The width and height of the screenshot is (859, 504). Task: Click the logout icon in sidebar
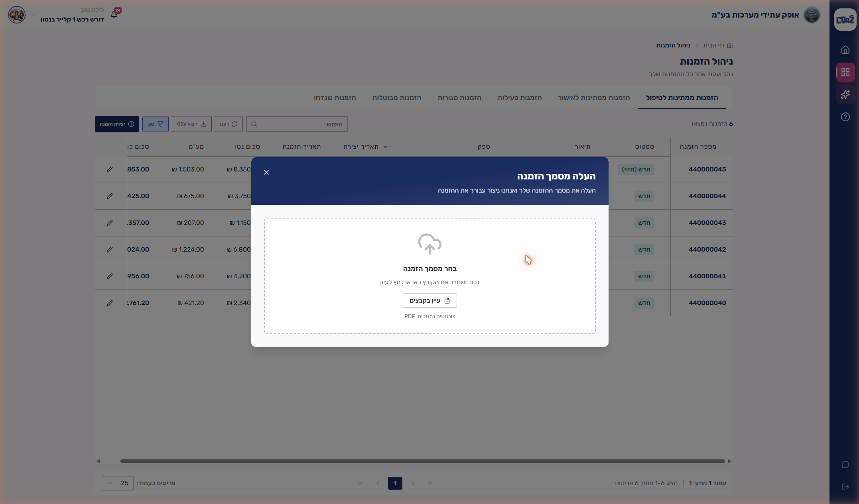tap(845, 487)
